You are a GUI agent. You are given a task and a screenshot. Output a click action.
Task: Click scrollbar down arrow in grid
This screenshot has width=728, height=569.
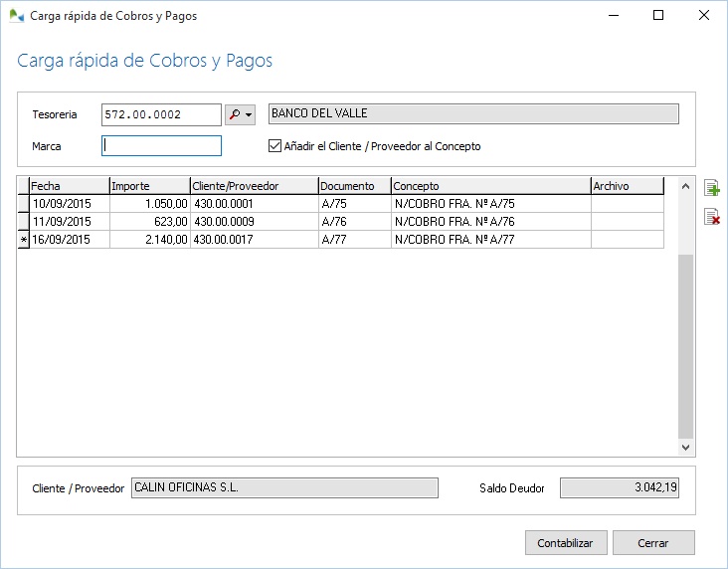click(x=684, y=449)
